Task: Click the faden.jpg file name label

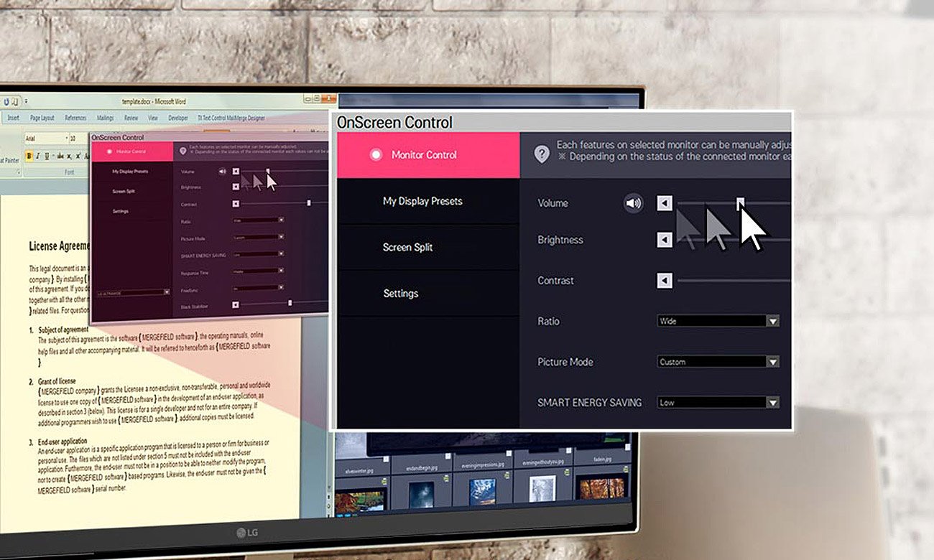Action: pyautogui.click(x=602, y=459)
